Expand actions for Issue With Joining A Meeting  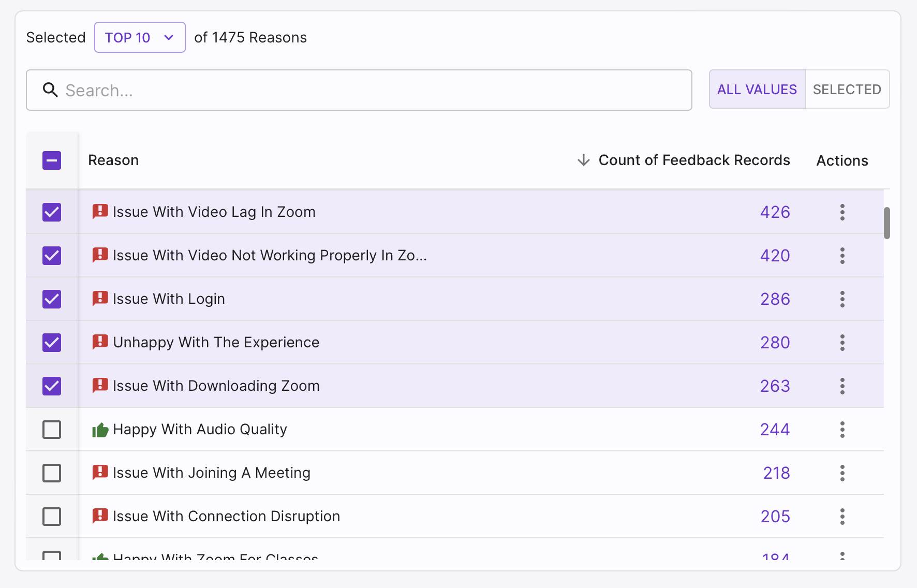tap(842, 473)
